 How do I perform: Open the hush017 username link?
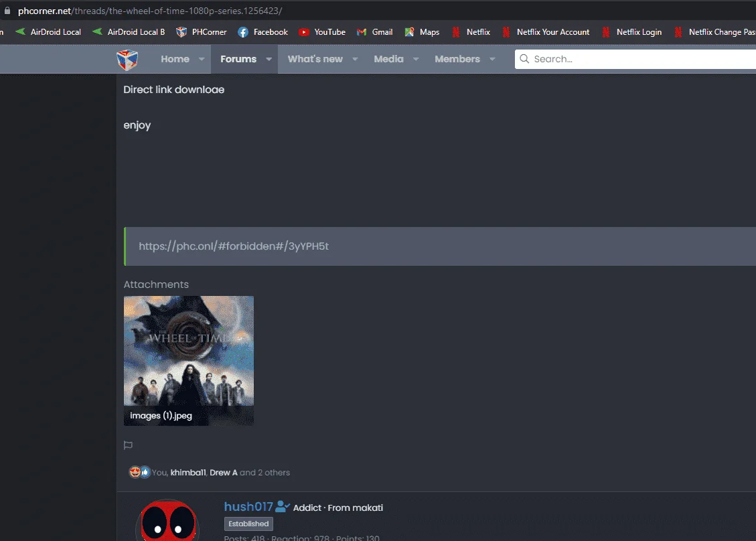248,507
